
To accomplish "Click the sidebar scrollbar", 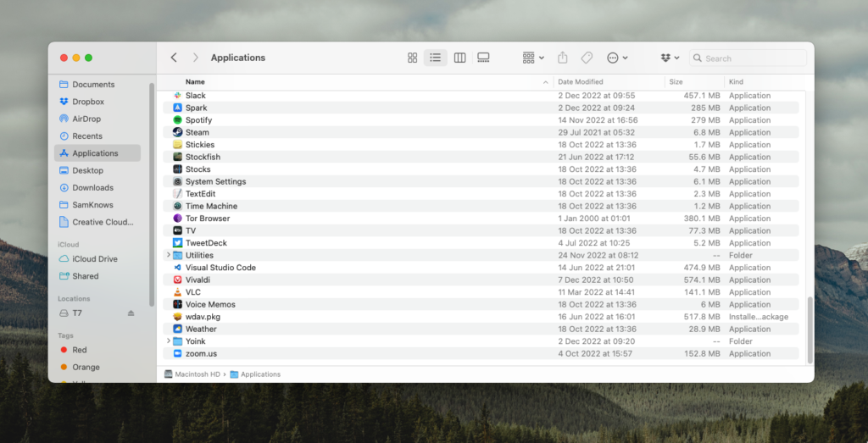I will [152, 194].
